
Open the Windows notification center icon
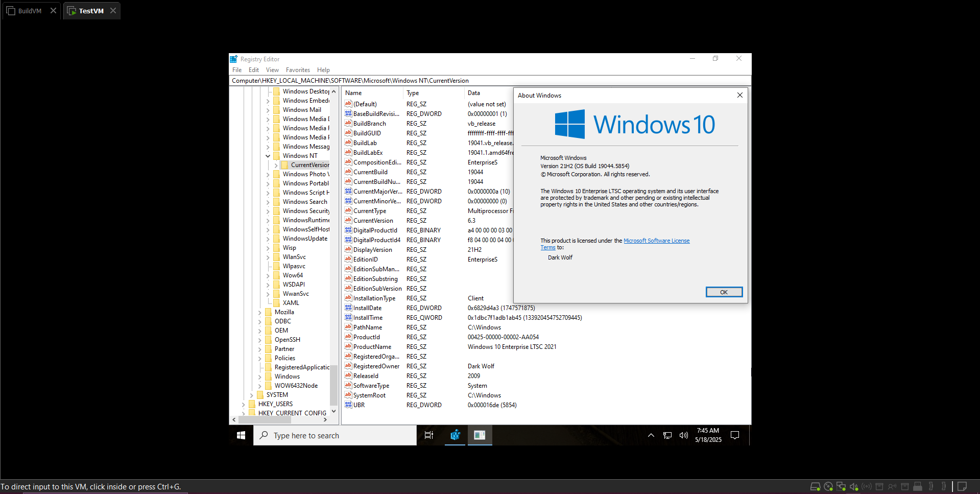735,435
